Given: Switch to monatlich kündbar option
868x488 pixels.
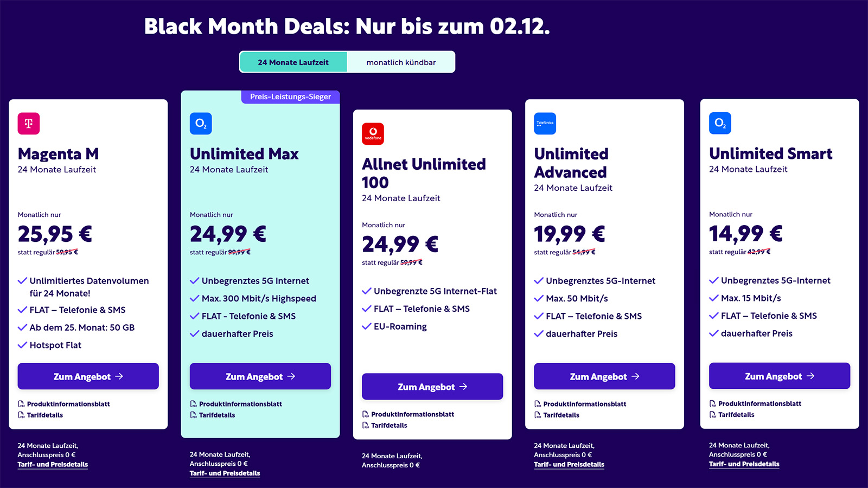Looking at the screenshot, I should pos(401,62).
